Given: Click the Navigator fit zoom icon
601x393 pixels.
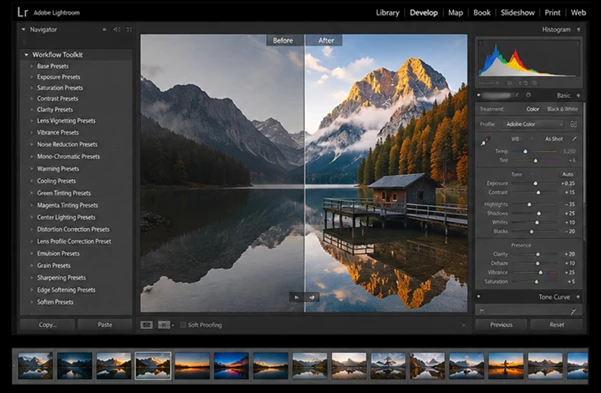Looking at the screenshot, I should point(117,30).
